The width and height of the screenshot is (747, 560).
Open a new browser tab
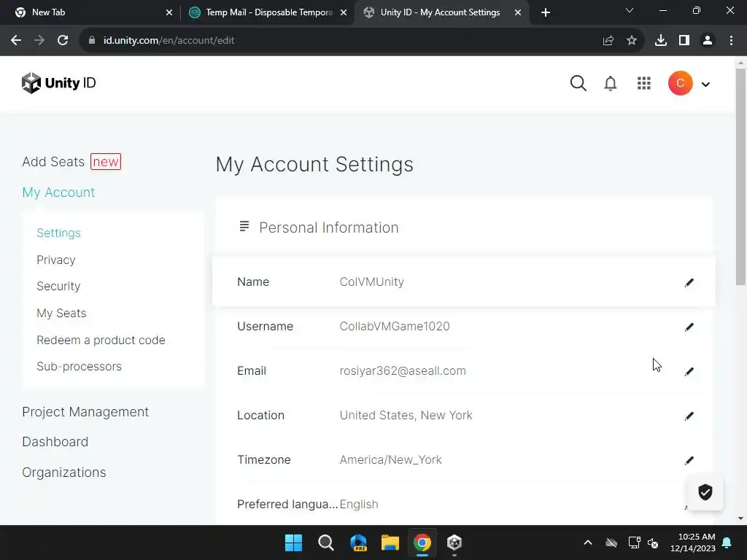546,12
